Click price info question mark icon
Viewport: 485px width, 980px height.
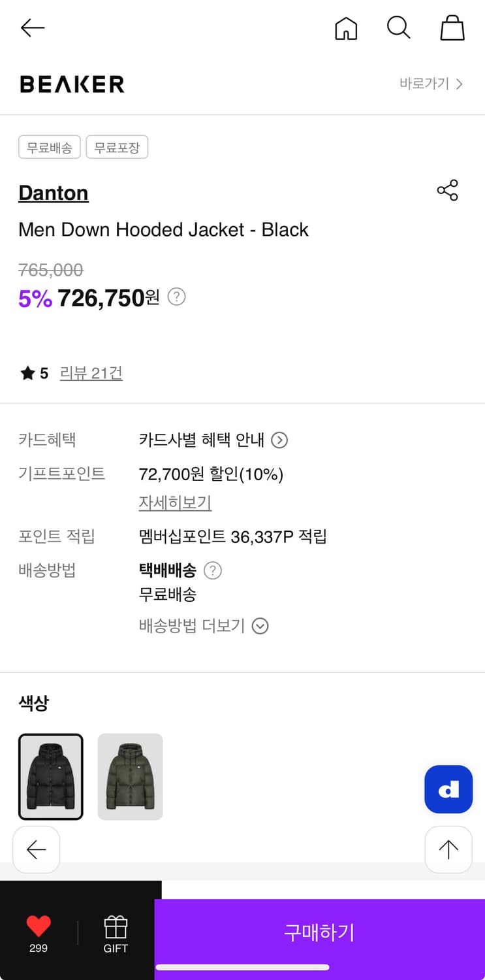(177, 297)
